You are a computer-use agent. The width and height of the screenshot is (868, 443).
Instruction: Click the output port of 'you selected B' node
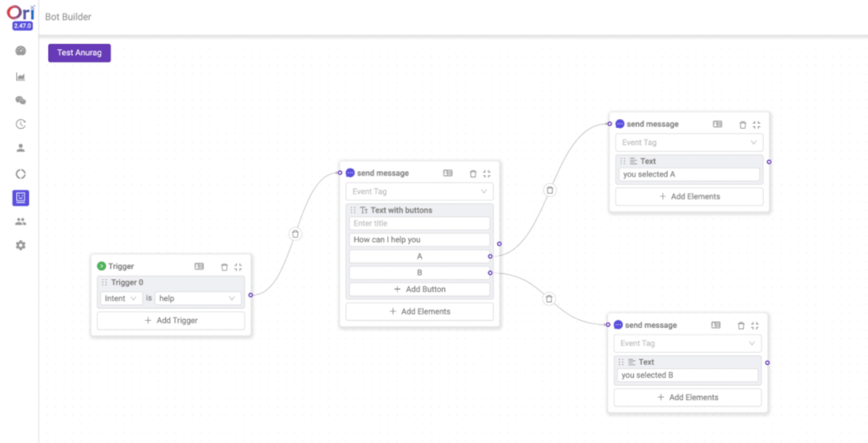click(x=768, y=363)
